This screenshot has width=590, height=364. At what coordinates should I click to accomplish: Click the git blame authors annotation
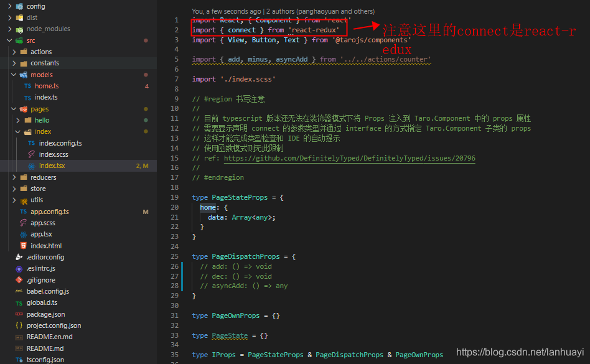283,11
